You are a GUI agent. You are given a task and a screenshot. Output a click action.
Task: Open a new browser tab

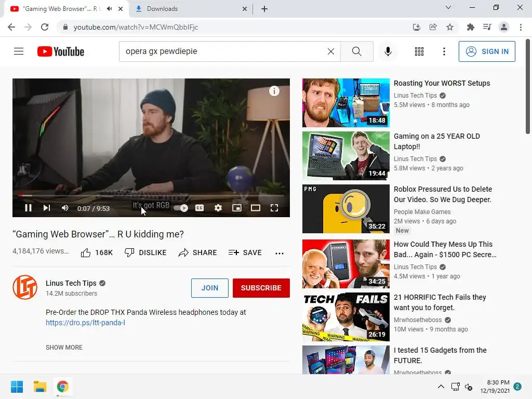(264, 9)
